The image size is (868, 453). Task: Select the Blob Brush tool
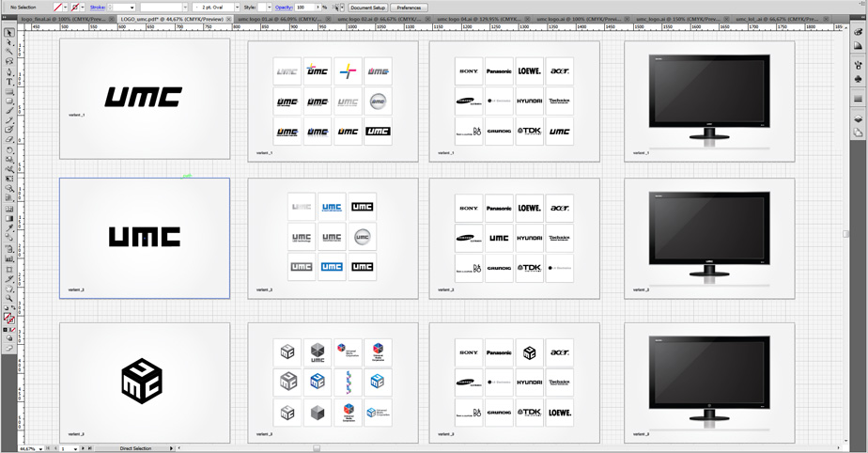click(9, 130)
